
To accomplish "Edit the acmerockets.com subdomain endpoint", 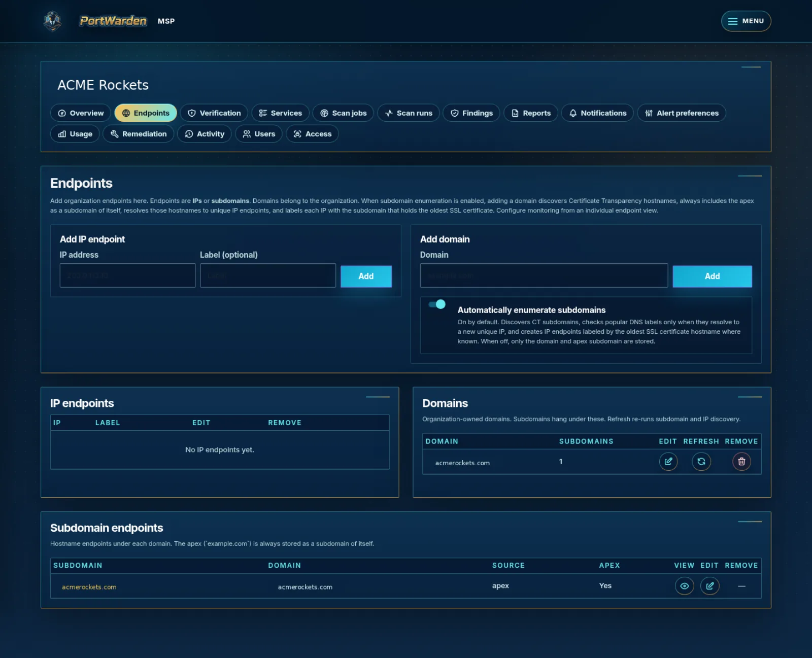I will coord(710,586).
